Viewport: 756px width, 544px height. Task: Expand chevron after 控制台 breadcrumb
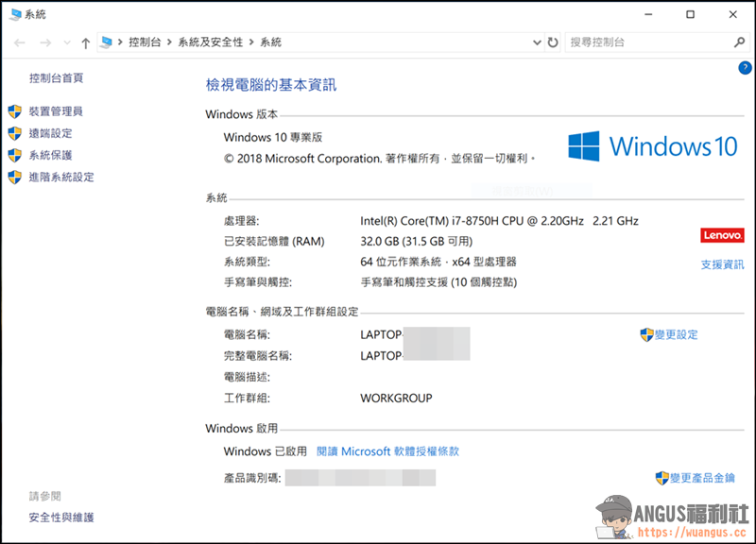tap(170, 42)
